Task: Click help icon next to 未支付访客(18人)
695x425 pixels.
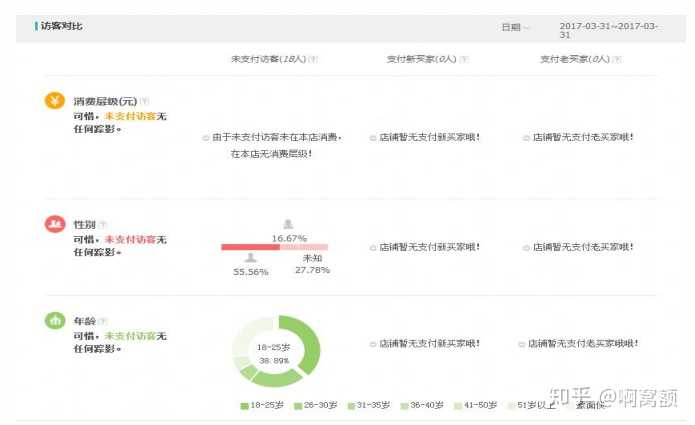Action: coord(313,59)
